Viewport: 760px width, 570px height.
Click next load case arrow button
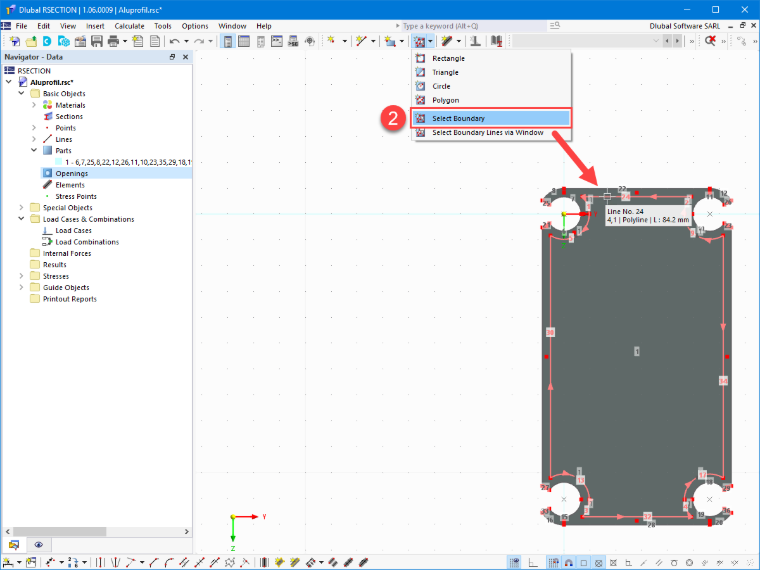click(677, 41)
